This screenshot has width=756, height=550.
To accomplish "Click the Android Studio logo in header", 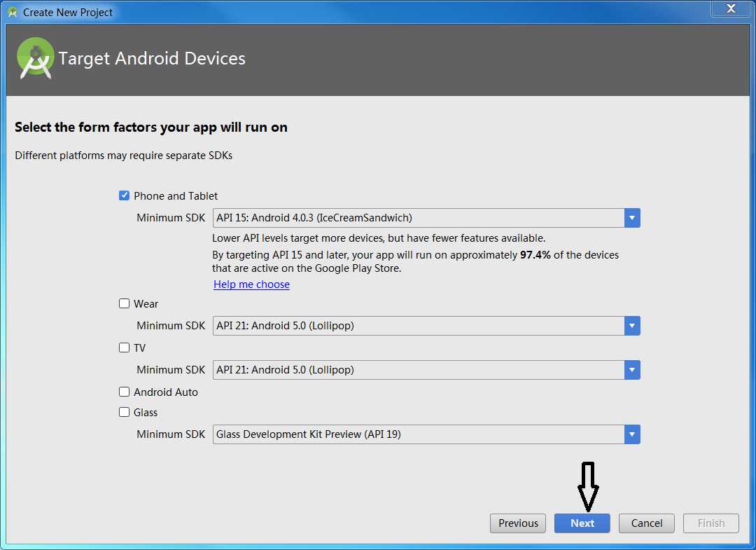I will pos(35,58).
